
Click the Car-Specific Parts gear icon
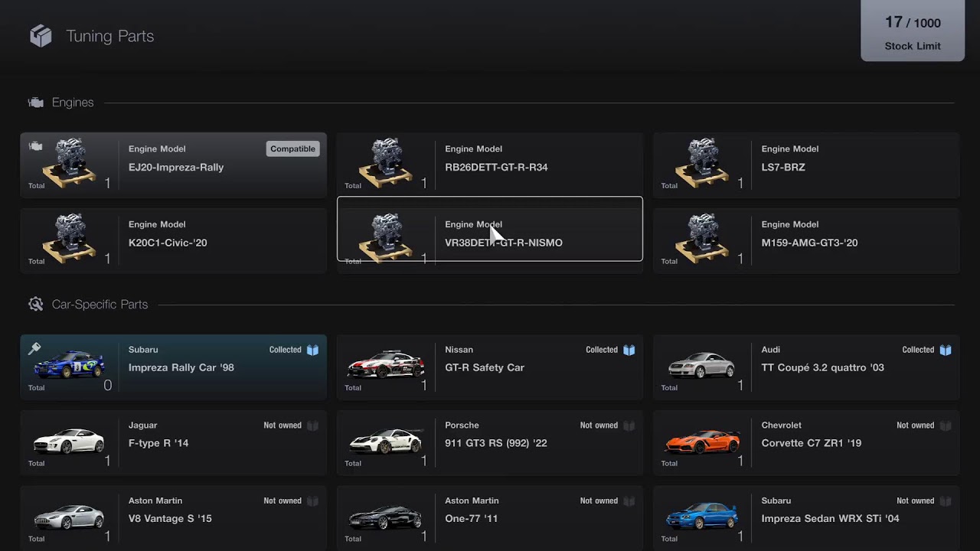click(35, 305)
